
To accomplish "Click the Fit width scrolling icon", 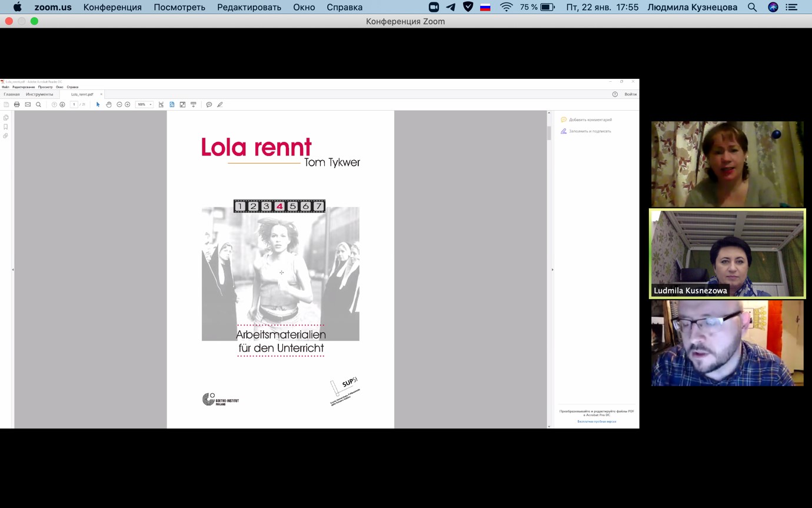I will click(161, 104).
